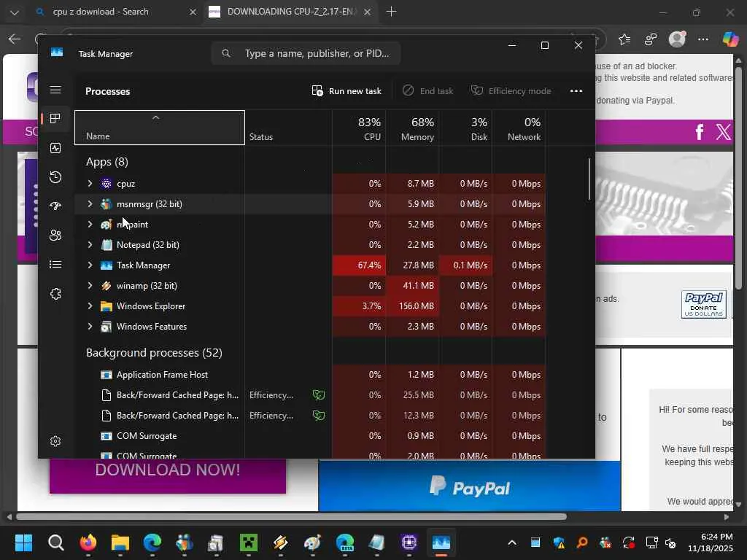Sort processes by Status column
The image size is (747, 560).
click(288, 128)
